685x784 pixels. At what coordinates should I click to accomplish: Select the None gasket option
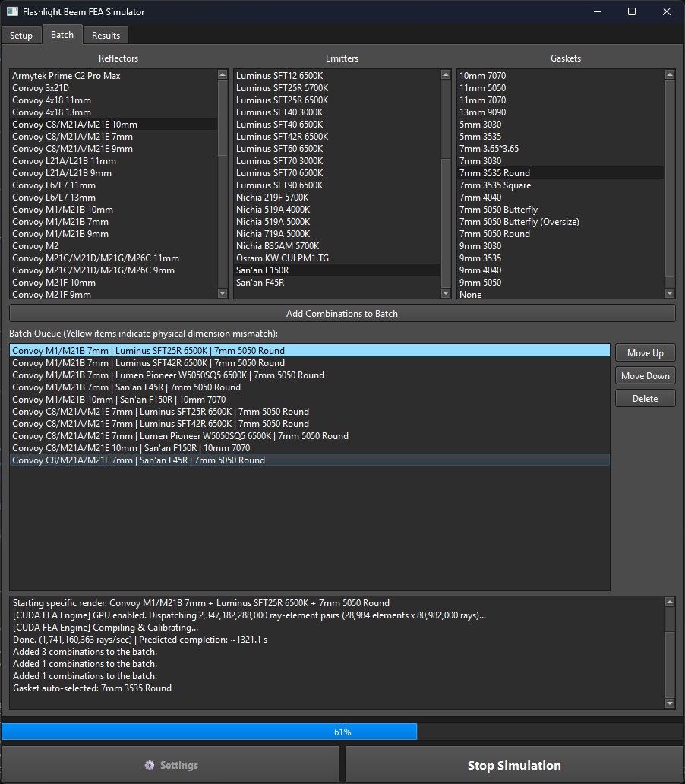coord(561,294)
